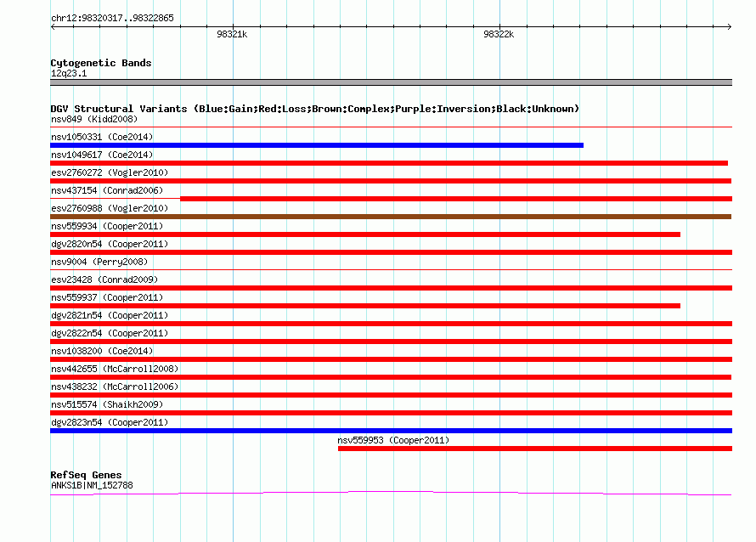The image size is (756, 542).
Task: Click the DGV Structural Variants track title
Action: click(314, 109)
